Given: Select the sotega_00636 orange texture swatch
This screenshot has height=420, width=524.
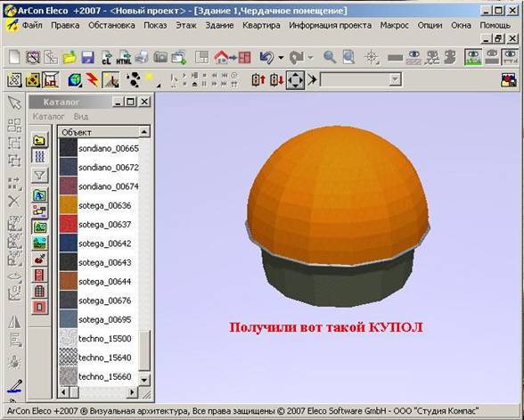Looking at the screenshot, I should click(x=69, y=205).
